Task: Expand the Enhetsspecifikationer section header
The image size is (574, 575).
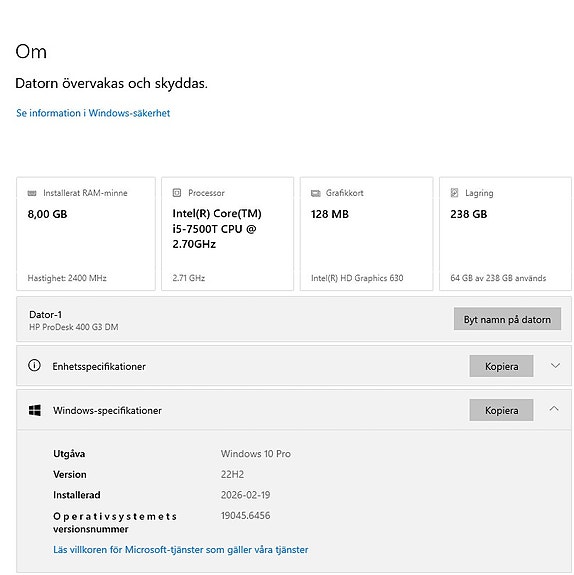Action: click(294, 366)
